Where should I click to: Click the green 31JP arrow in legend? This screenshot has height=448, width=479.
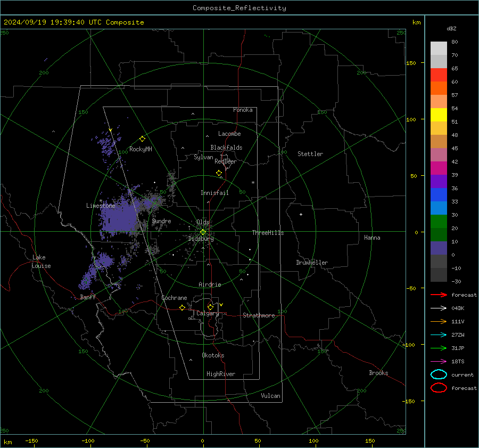(x=439, y=348)
